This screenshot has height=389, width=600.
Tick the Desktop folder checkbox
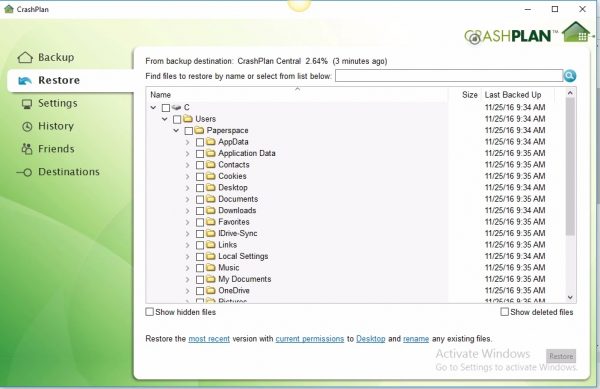(200, 188)
